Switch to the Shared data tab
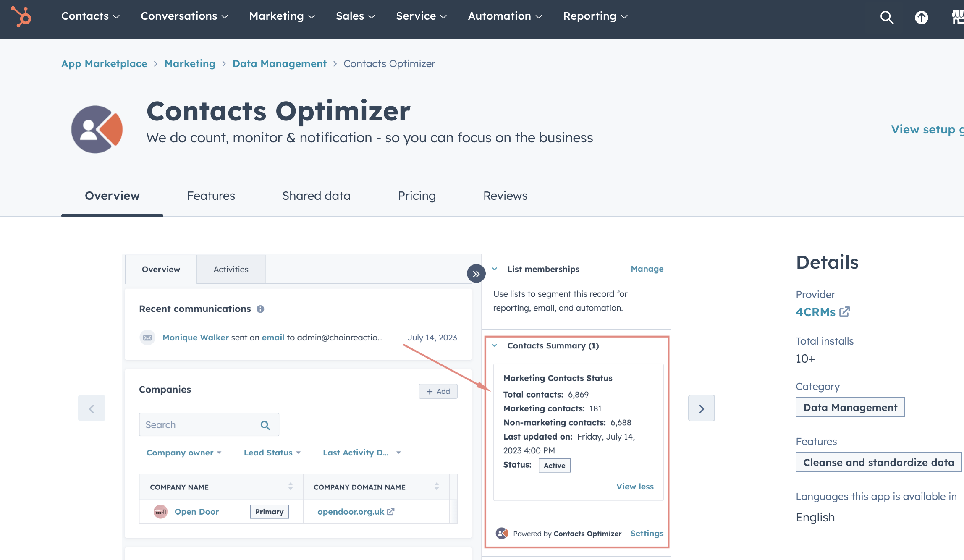Image resolution: width=964 pixels, height=560 pixels. [316, 196]
